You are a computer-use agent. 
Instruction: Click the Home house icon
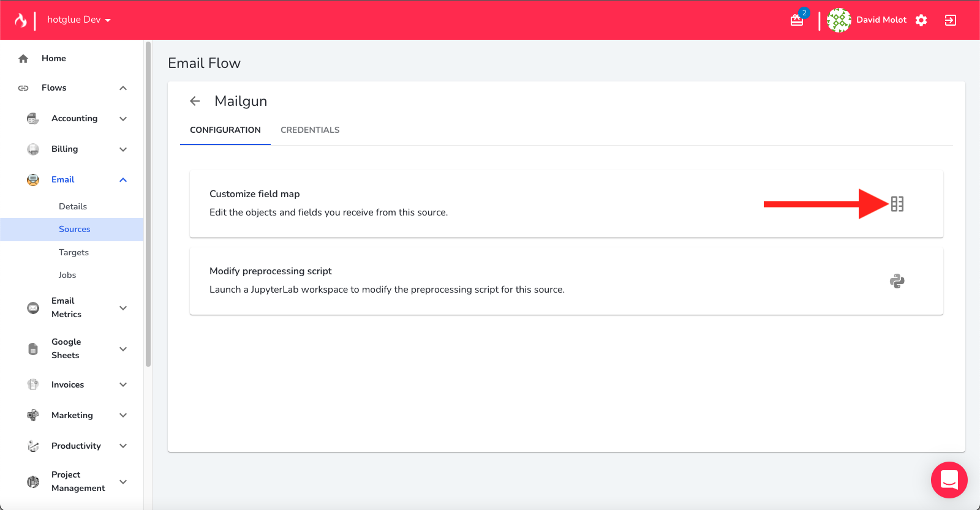coord(23,59)
